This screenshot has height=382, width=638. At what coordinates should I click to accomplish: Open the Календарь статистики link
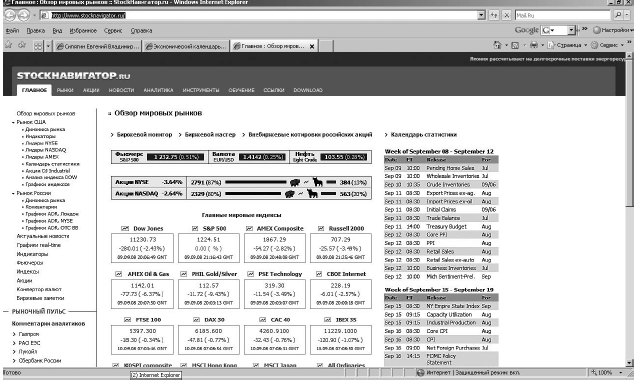[x=424, y=135]
